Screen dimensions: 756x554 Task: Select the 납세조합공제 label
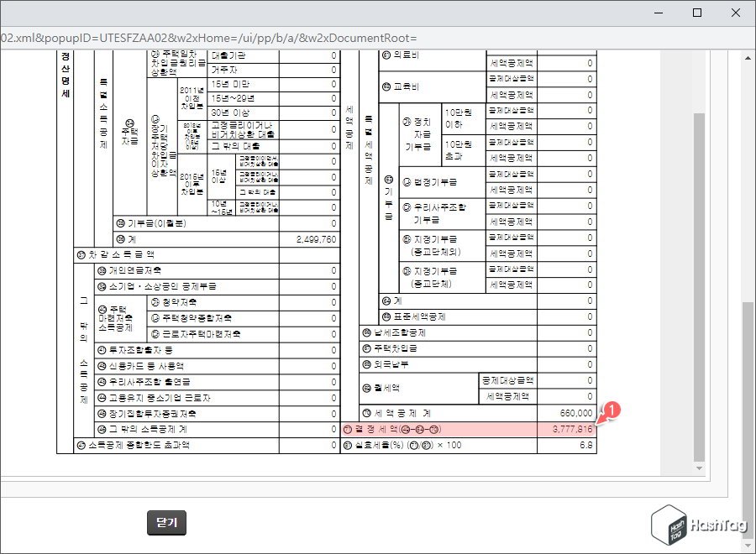pos(394,333)
